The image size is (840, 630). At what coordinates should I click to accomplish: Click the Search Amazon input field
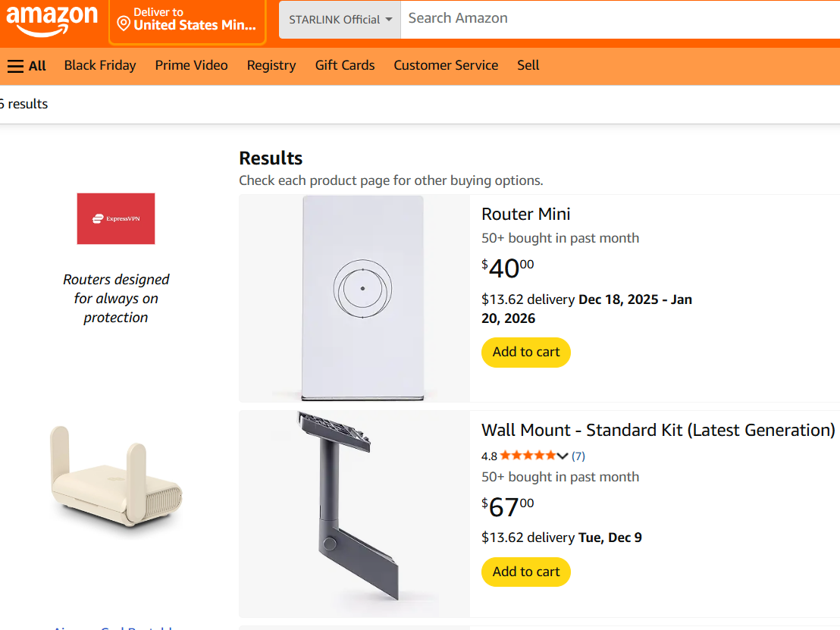coord(606,19)
